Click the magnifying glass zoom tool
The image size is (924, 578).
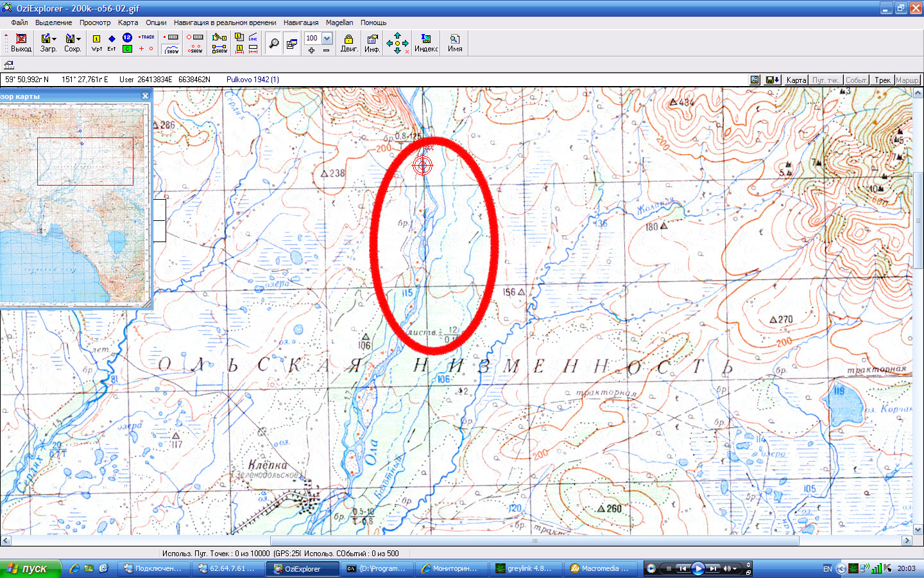click(x=273, y=44)
